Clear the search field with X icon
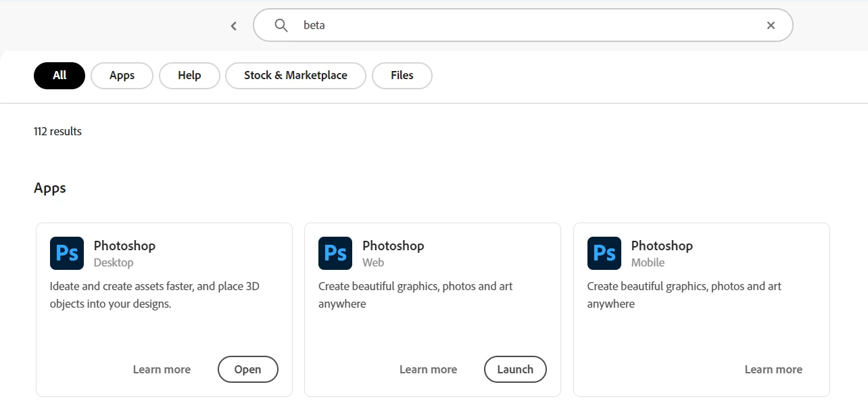868x420 pixels. pos(771,26)
